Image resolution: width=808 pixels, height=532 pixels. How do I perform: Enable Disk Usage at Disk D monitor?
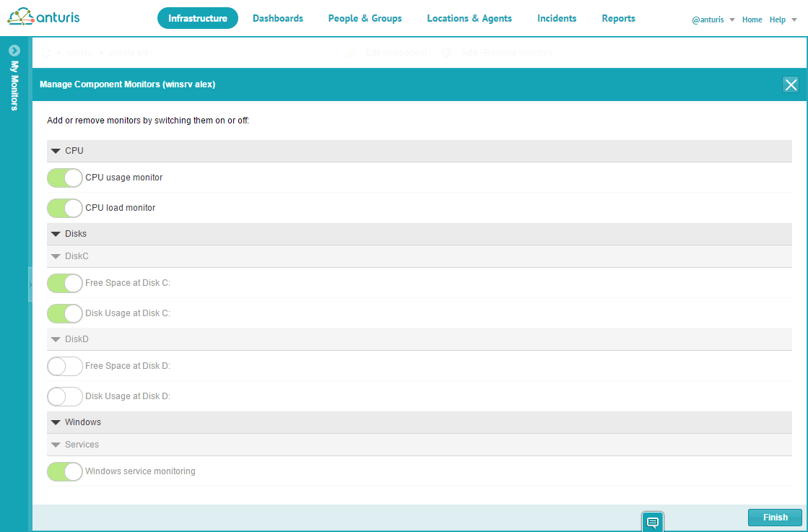click(65, 396)
